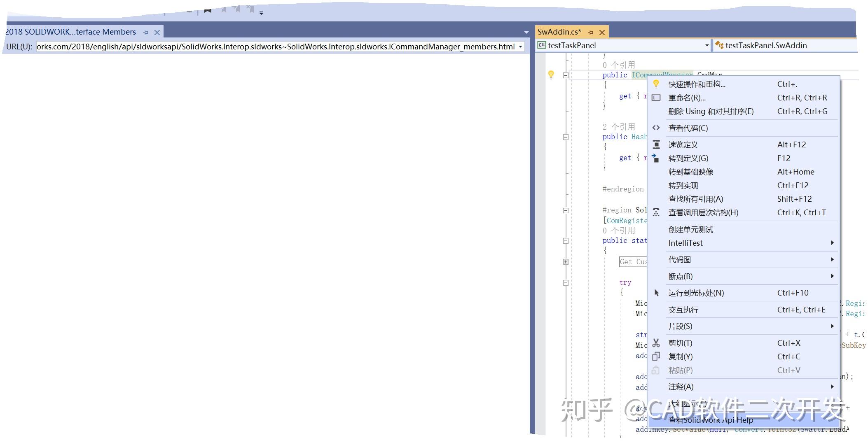Collapse the CmdMgr property outline node
868x445 pixels.
(566, 75)
